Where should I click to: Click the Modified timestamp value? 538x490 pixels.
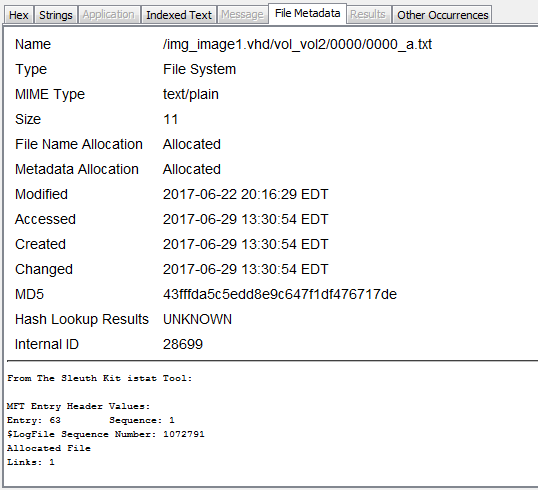pos(245,194)
